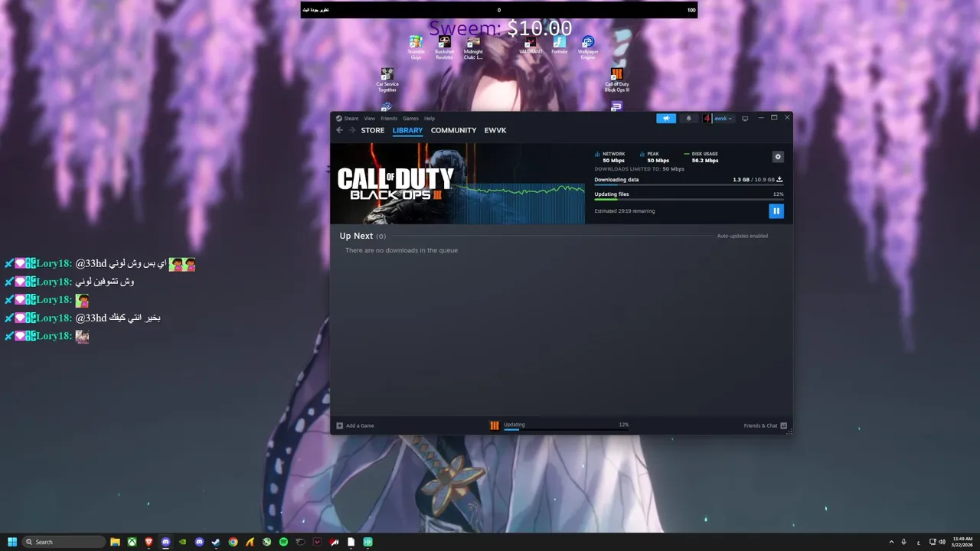Click the footer download progress bar

(566, 430)
